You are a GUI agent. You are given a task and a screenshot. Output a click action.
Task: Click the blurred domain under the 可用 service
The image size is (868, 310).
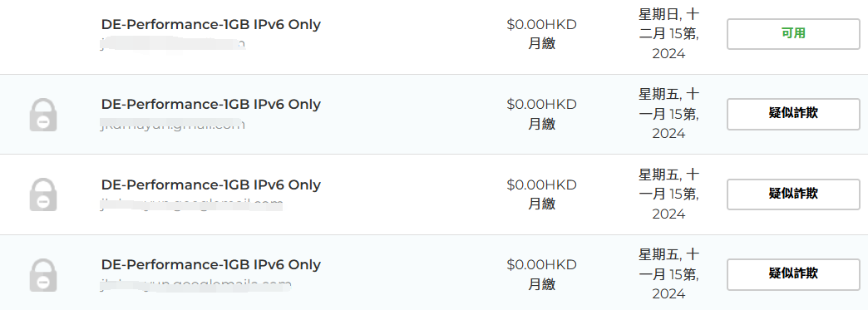pos(173,44)
